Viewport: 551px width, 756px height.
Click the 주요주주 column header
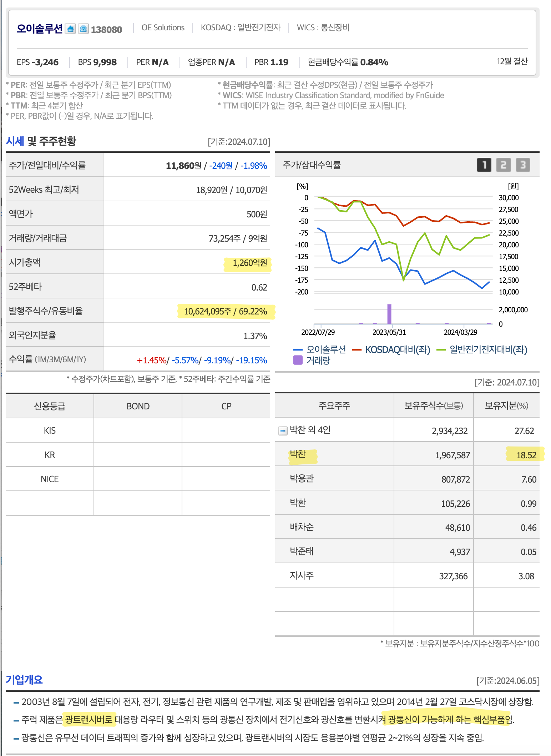coord(334,405)
